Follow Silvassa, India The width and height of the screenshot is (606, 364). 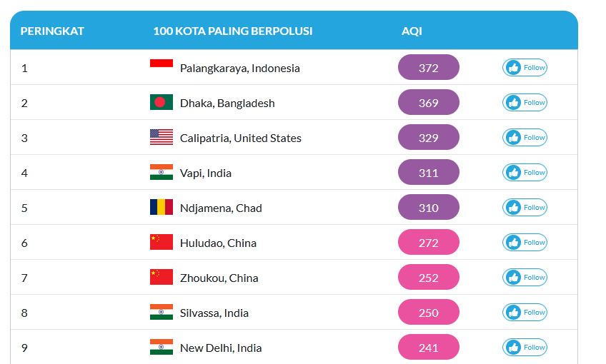525,313
